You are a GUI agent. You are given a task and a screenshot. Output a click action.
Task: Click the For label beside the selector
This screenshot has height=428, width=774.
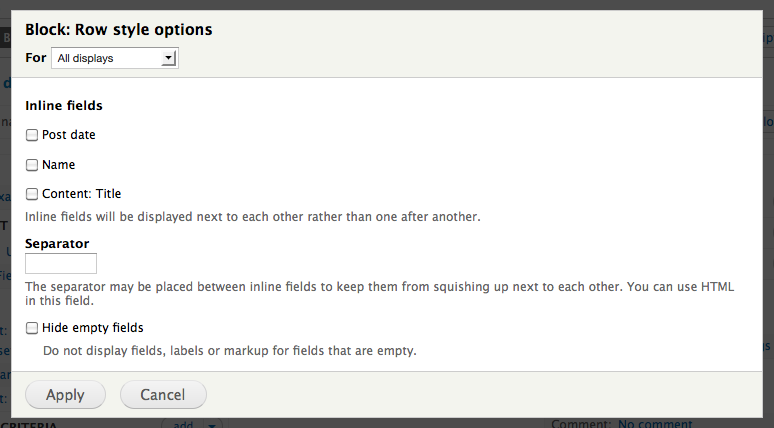36,58
